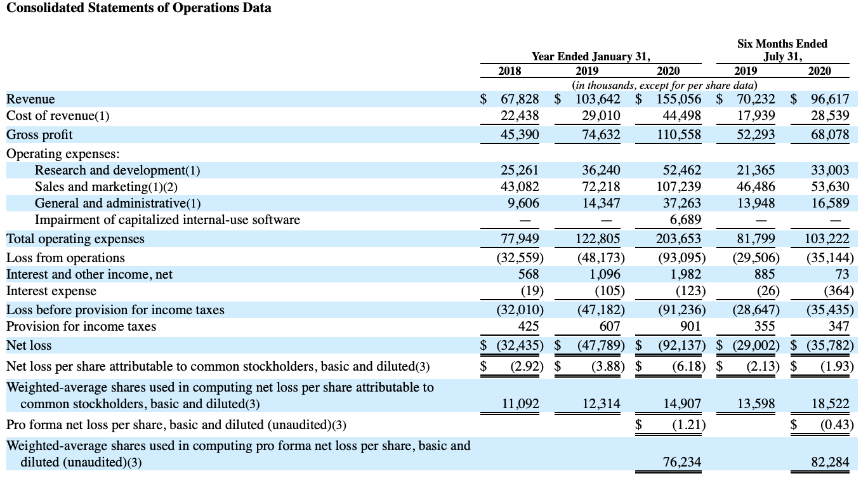Select the 'General and administrative(1)' label

coord(117,203)
